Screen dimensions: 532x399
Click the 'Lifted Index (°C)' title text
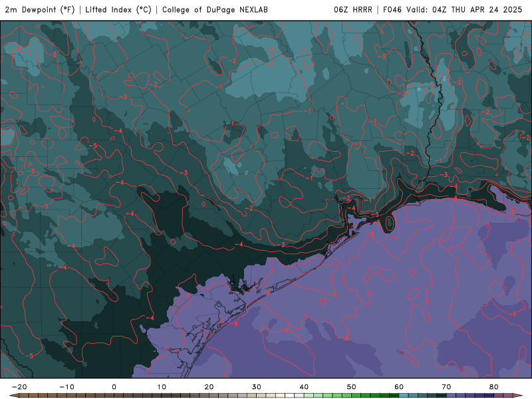pos(118,10)
